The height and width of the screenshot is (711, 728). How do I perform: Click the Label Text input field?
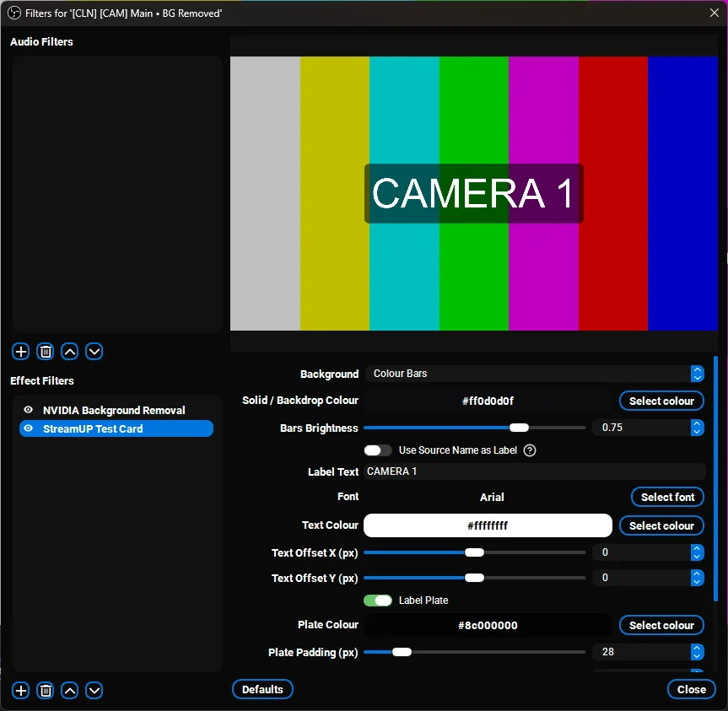[535, 471]
